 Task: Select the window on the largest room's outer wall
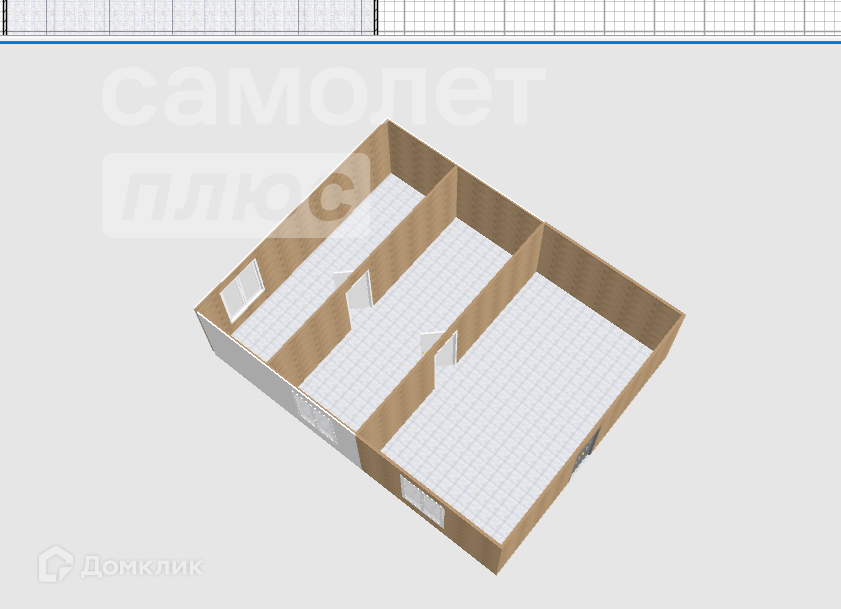[x=423, y=500]
